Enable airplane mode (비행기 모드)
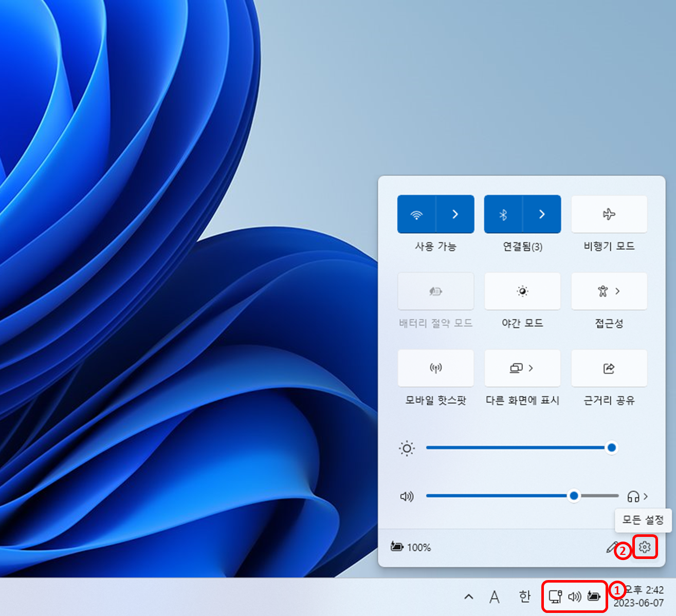This screenshot has height=616, width=676. coord(609,214)
